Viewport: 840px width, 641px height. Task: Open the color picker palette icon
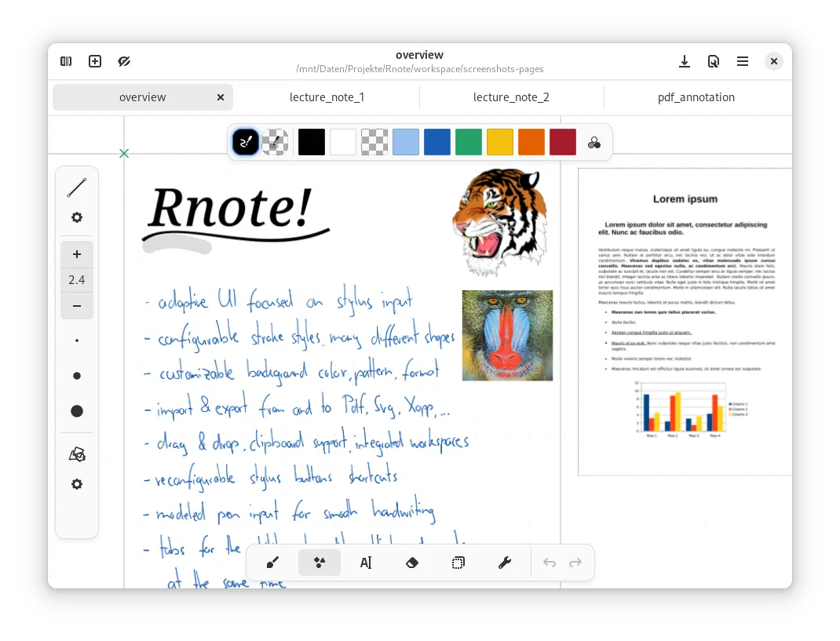[x=594, y=142]
